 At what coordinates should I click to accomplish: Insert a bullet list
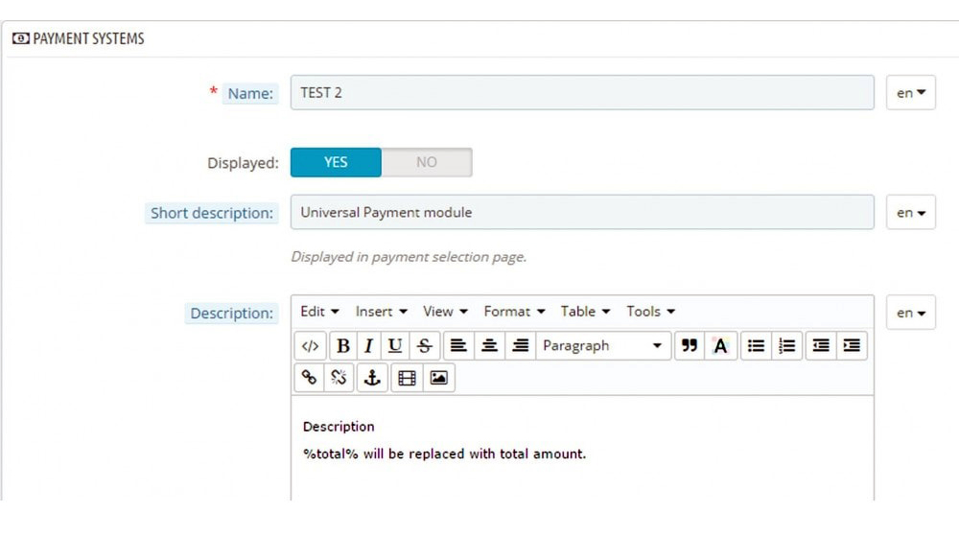(756, 346)
